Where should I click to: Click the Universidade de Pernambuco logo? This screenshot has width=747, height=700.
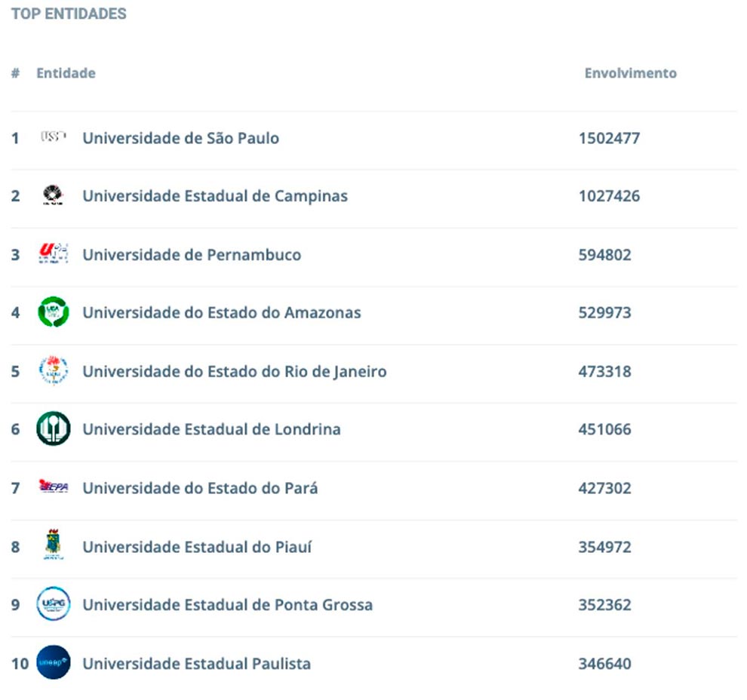click(x=53, y=254)
